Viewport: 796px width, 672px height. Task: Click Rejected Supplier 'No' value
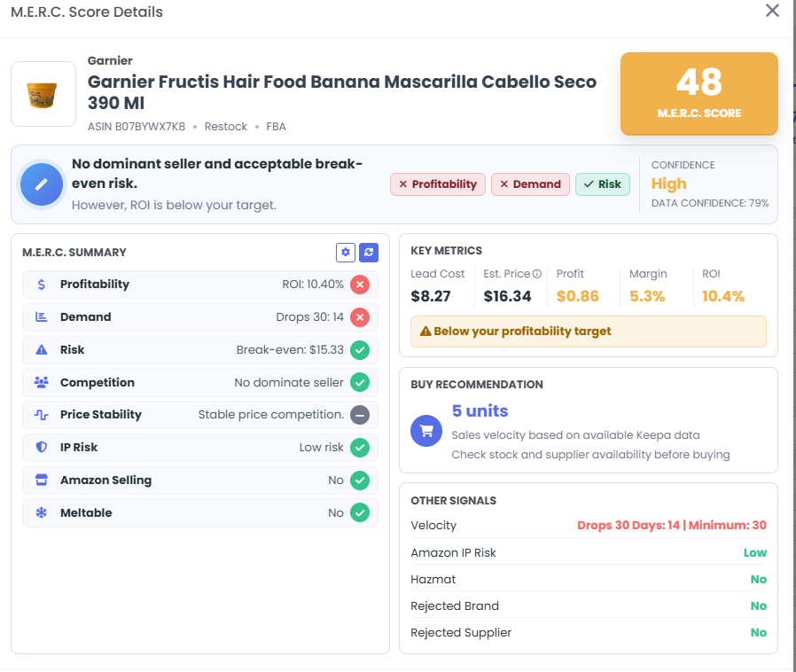[x=759, y=632]
